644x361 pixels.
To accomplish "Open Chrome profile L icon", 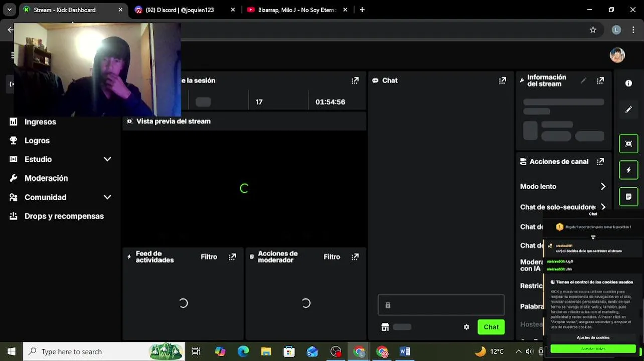I will click(616, 30).
